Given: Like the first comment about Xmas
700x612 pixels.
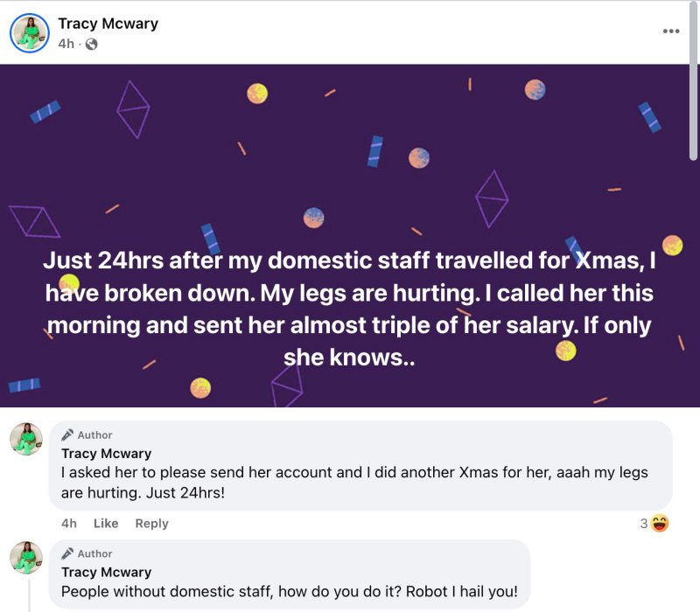Looking at the screenshot, I should pos(106,524).
